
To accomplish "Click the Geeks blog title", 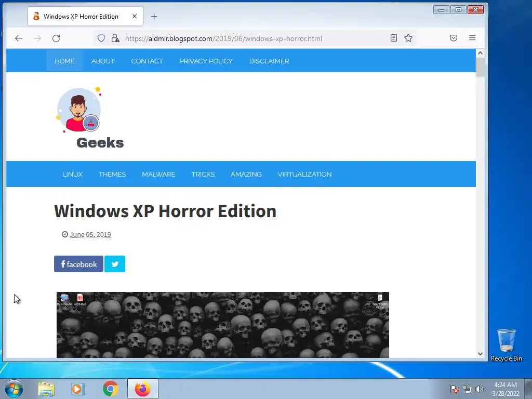I will pyautogui.click(x=100, y=142).
